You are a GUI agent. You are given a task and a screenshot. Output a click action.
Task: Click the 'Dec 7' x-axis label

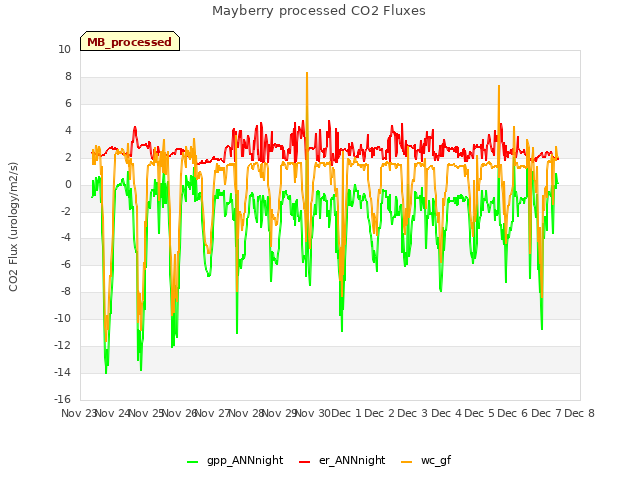[x=546, y=413]
